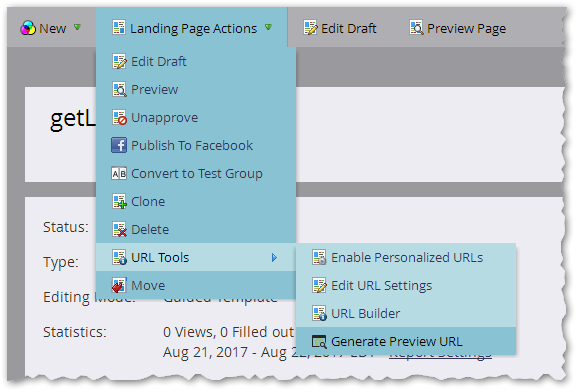The image size is (578, 392).
Task: Click the '0 Views, 0 Filled out' text
Action: pyautogui.click(x=229, y=332)
